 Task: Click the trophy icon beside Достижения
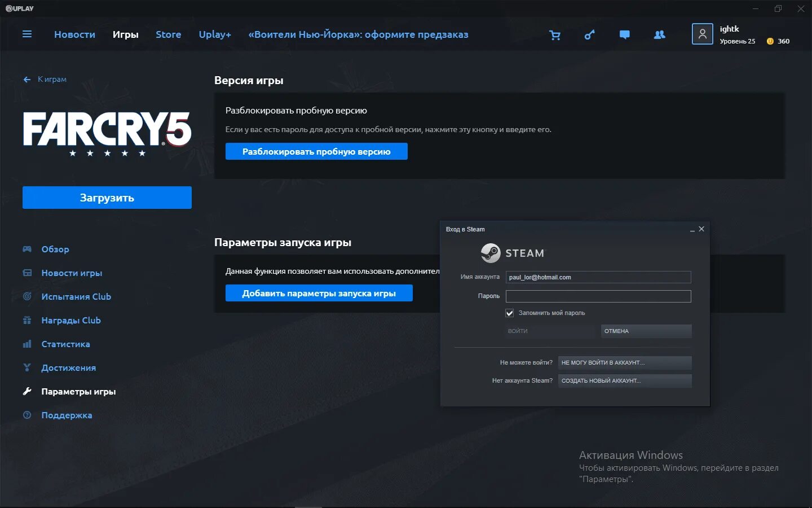coord(27,367)
